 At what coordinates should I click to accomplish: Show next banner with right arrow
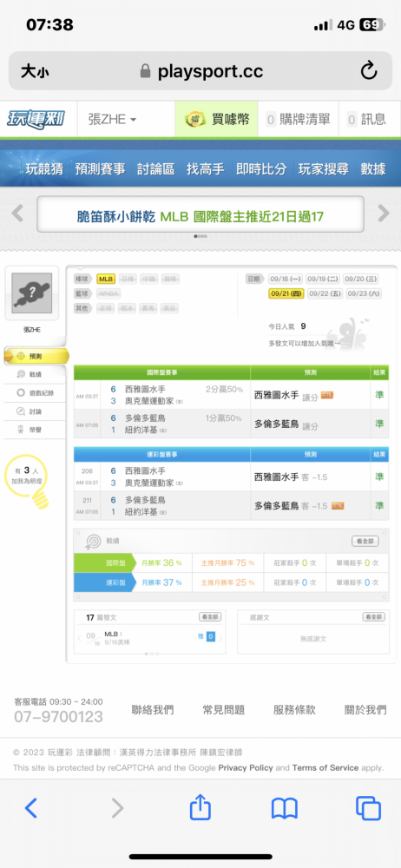(384, 214)
